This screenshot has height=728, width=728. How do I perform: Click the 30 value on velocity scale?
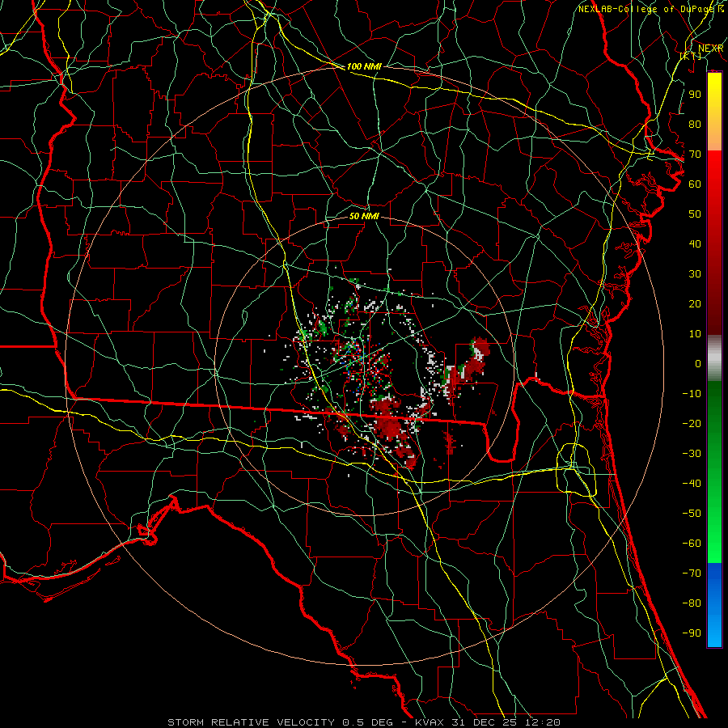point(695,274)
